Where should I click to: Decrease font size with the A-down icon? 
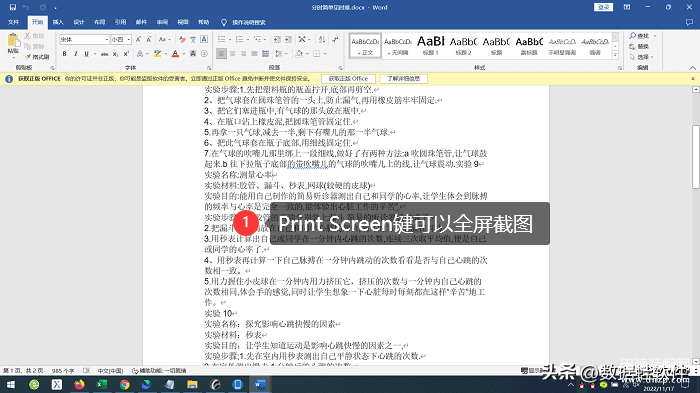click(x=149, y=39)
